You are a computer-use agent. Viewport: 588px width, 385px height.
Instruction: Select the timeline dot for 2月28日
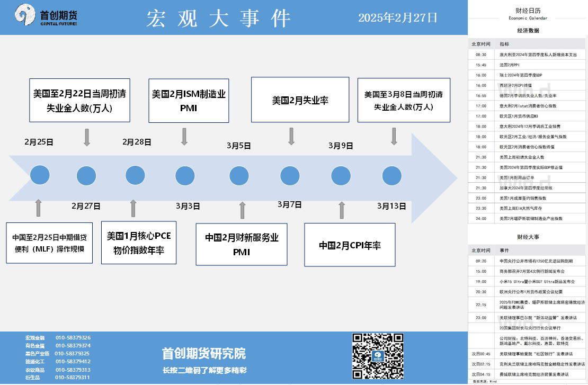tap(135, 175)
